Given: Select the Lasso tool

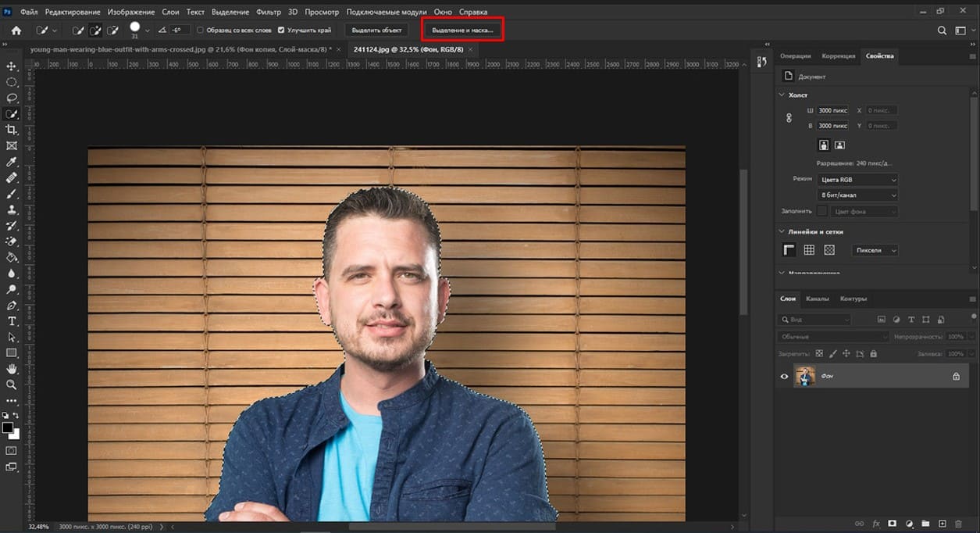Looking at the screenshot, I should (x=12, y=98).
